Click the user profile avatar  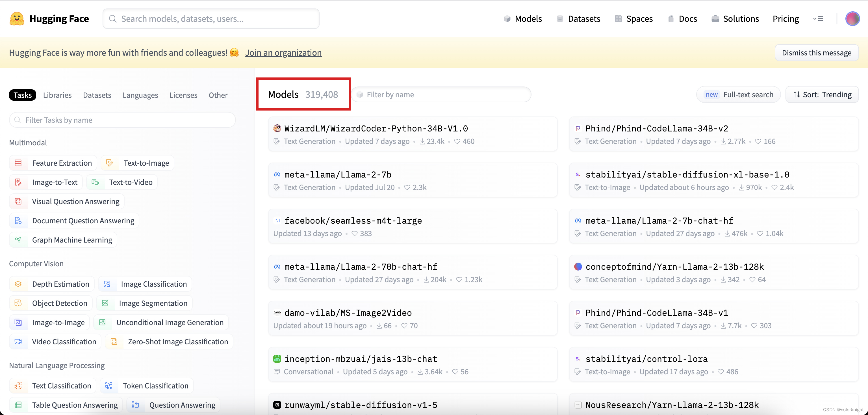pyautogui.click(x=852, y=19)
